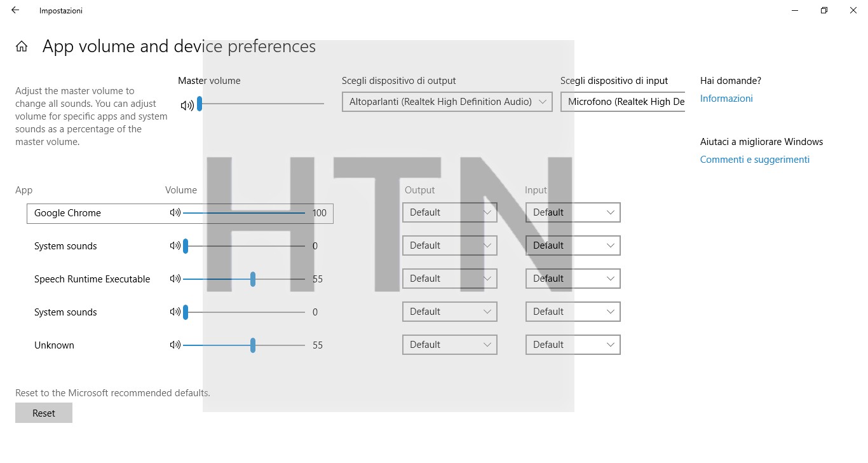Click speaker icon of first System sounds

[x=175, y=245]
